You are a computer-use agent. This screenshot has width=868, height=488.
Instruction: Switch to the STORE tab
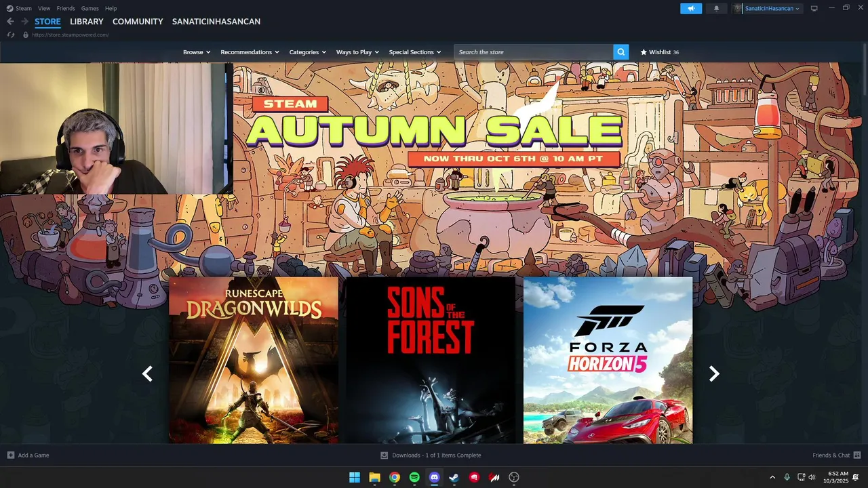[47, 22]
